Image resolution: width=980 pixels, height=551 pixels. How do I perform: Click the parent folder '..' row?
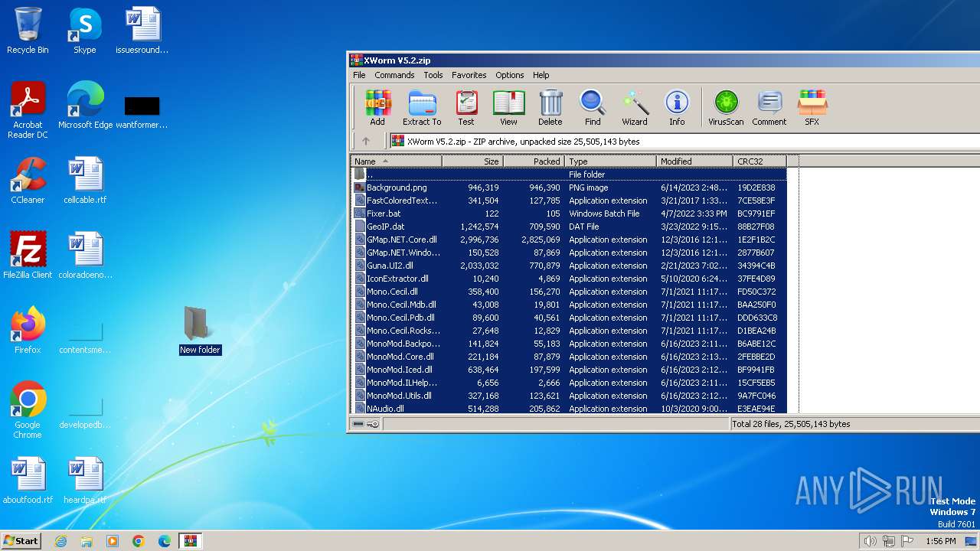[569, 174]
